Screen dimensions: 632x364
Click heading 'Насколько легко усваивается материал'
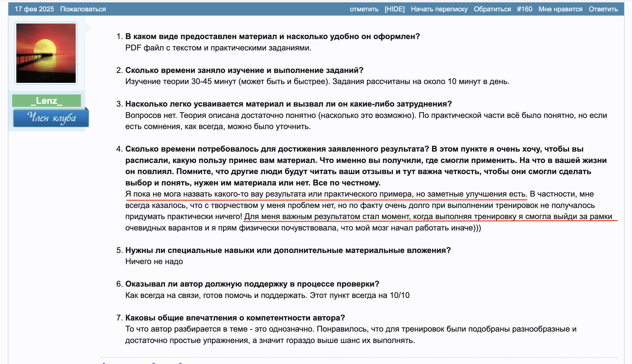[x=288, y=104]
